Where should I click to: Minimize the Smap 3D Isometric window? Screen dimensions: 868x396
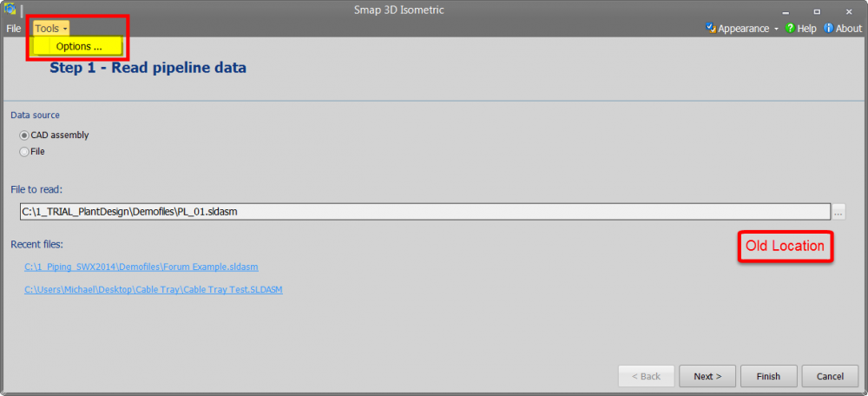point(786,11)
